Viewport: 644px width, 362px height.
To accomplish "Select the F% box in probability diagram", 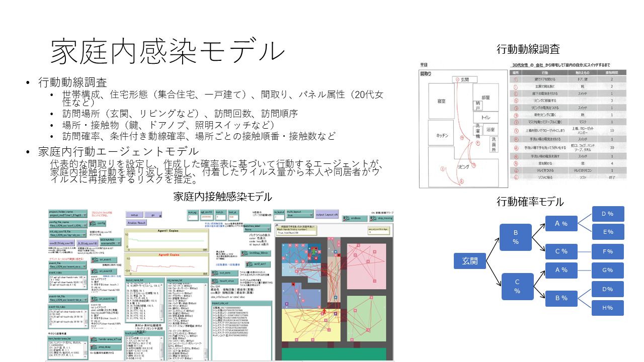I will click(x=608, y=251).
